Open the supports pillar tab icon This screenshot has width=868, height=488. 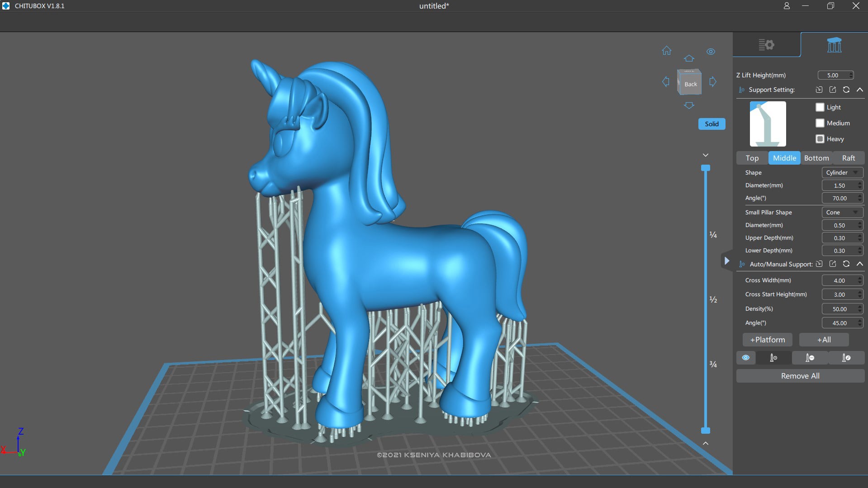(x=834, y=45)
